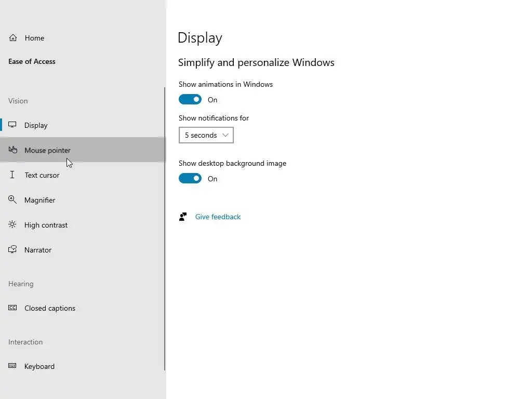Click the Simplify and personalize Windows heading
The image size is (532, 399).
point(256,62)
